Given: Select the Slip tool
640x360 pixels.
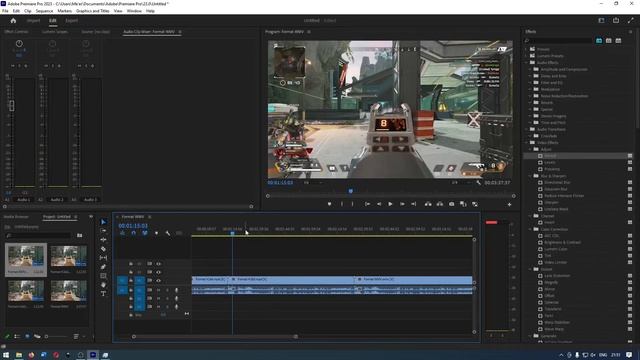Looking at the screenshot, I should [x=103, y=258].
